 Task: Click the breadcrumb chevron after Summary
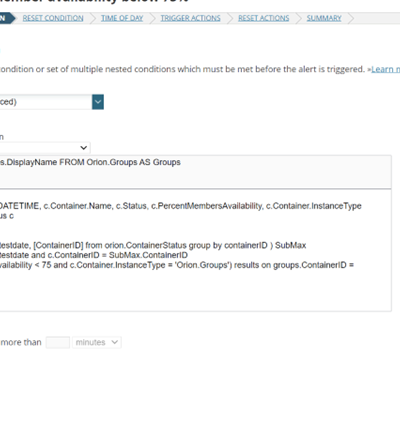(351, 18)
